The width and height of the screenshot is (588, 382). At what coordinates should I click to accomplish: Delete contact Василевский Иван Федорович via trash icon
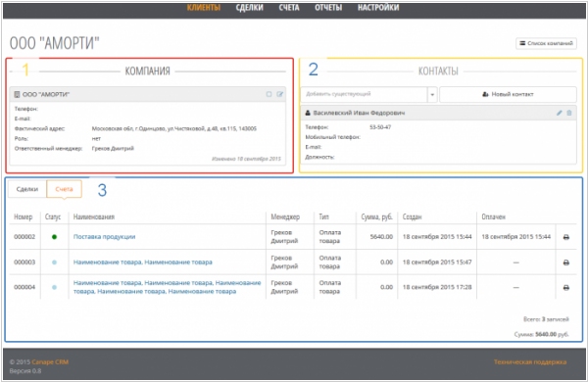click(569, 113)
